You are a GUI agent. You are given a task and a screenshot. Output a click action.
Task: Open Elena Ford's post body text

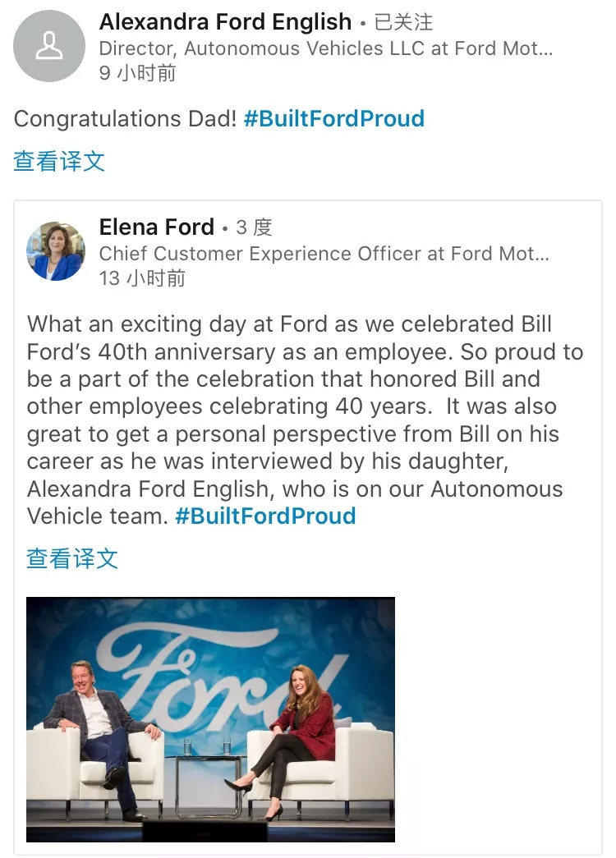point(304,406)
